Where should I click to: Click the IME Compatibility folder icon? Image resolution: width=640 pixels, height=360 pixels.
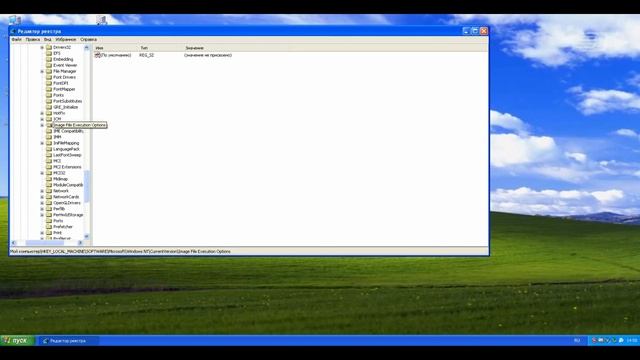tap(49, 131)
